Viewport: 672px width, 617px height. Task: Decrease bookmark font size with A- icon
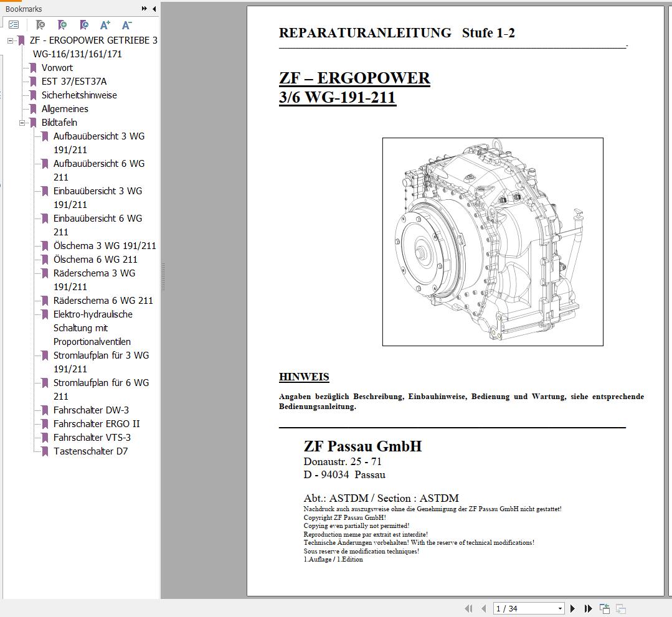tap(127, 25)
